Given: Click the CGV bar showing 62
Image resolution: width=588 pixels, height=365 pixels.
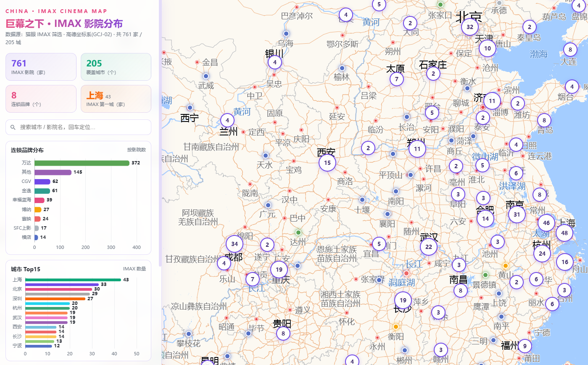Looking at the screenshot, I should tap(42, 182).
